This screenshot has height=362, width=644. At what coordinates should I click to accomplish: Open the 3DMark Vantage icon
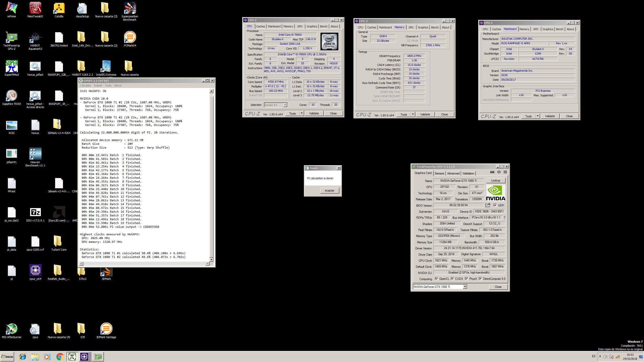(x=106, y=330)
